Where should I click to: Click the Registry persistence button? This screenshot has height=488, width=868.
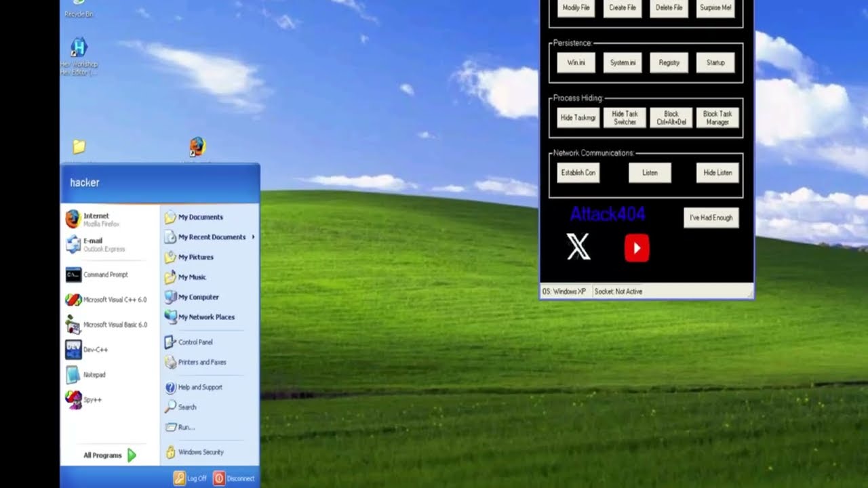669,62
